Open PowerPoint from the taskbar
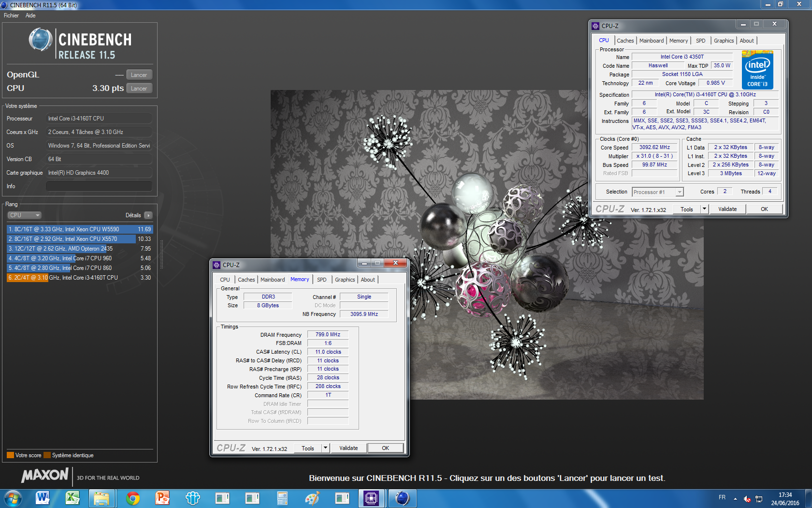Viewport: 812px width, 508px height. [162, 498]
